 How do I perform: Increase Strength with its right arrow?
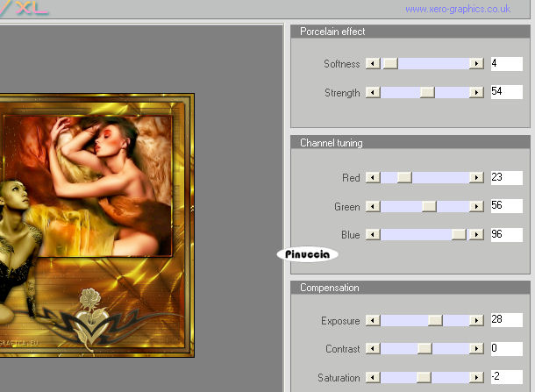tap(476, 92)
